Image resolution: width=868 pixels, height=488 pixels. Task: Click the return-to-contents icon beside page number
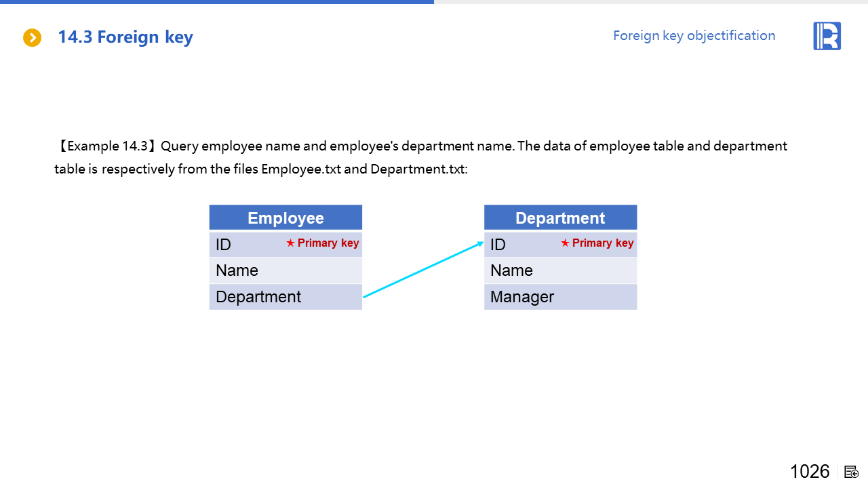(x=852, y=472)
